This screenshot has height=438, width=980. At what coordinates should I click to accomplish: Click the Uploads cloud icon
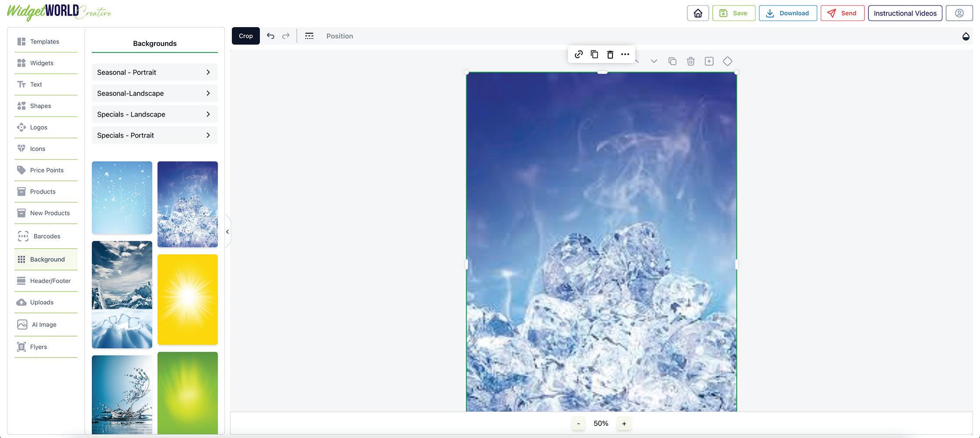(x=21, y=302)
